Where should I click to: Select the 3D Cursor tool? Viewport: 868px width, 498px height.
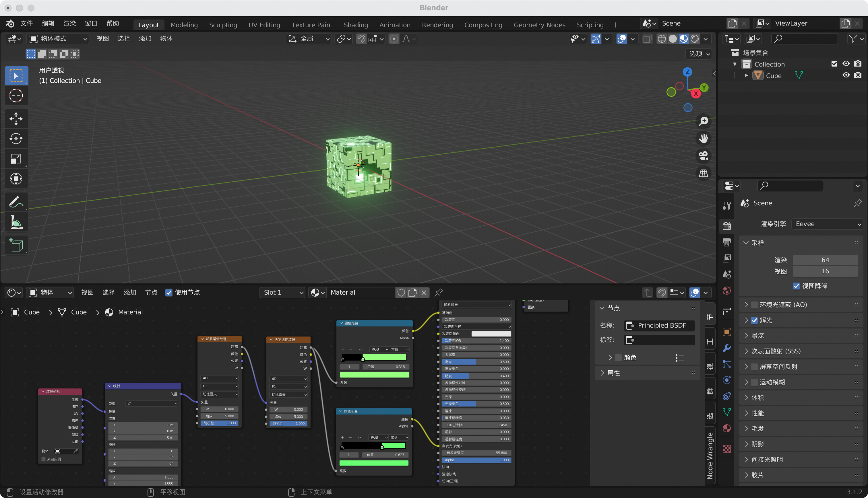16,96
